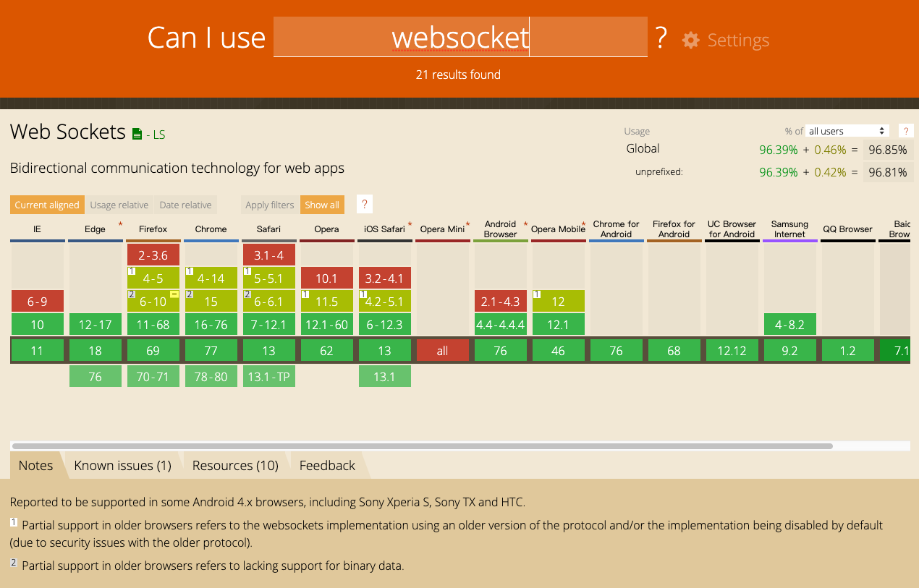919x588 pixels.
Task: Switch to Date relative view
Action: [185, 205]
